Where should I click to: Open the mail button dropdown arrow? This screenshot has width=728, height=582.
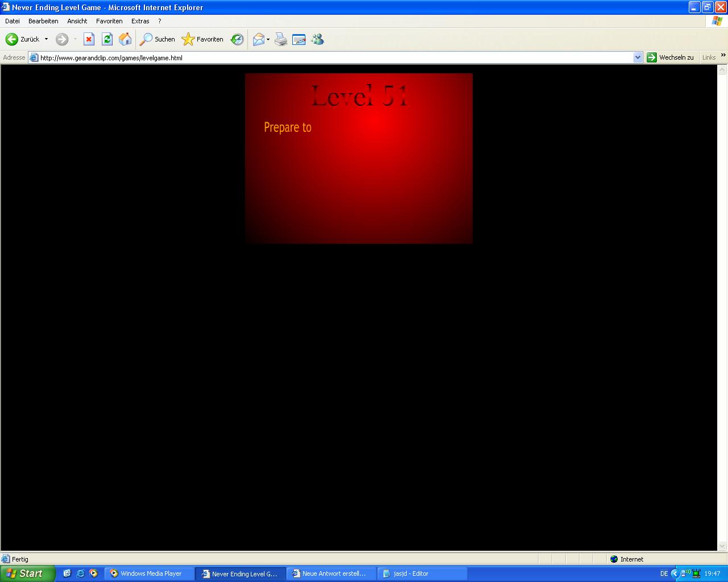[x=268, y=39]
